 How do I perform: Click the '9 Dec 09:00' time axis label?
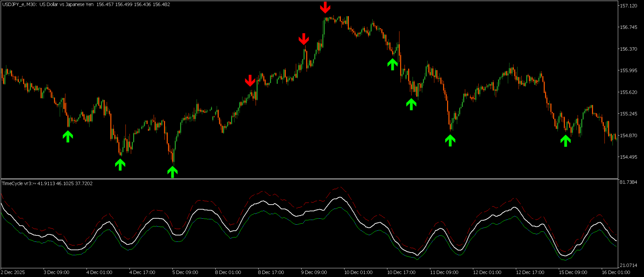pos(314,272)
